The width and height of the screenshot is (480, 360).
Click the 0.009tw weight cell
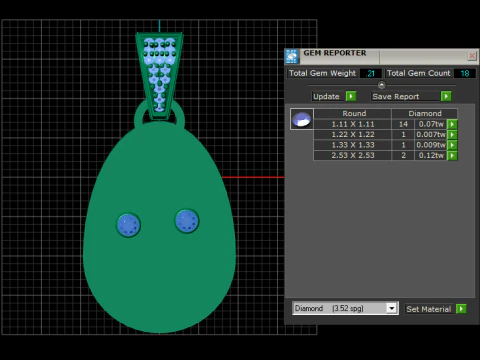point(431,145)
